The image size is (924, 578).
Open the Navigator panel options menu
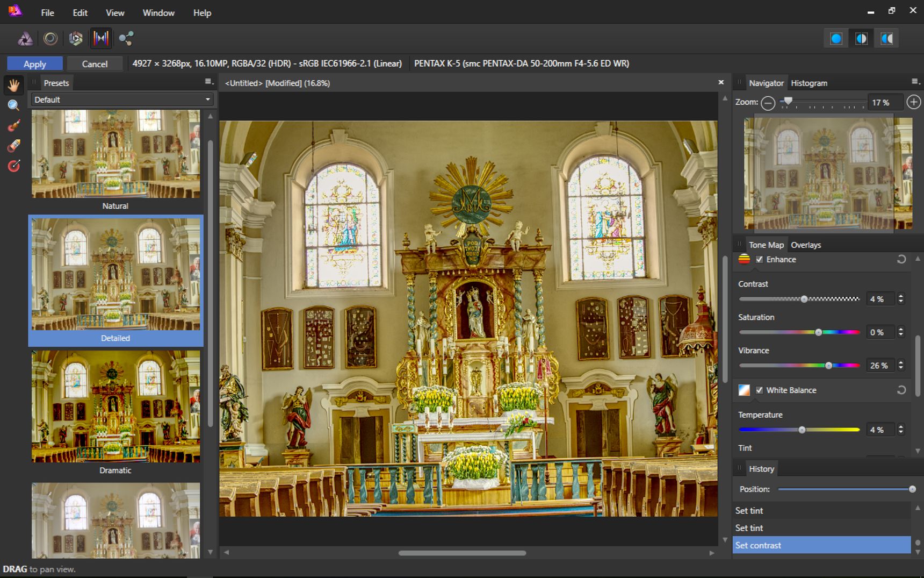click(915, 82)
